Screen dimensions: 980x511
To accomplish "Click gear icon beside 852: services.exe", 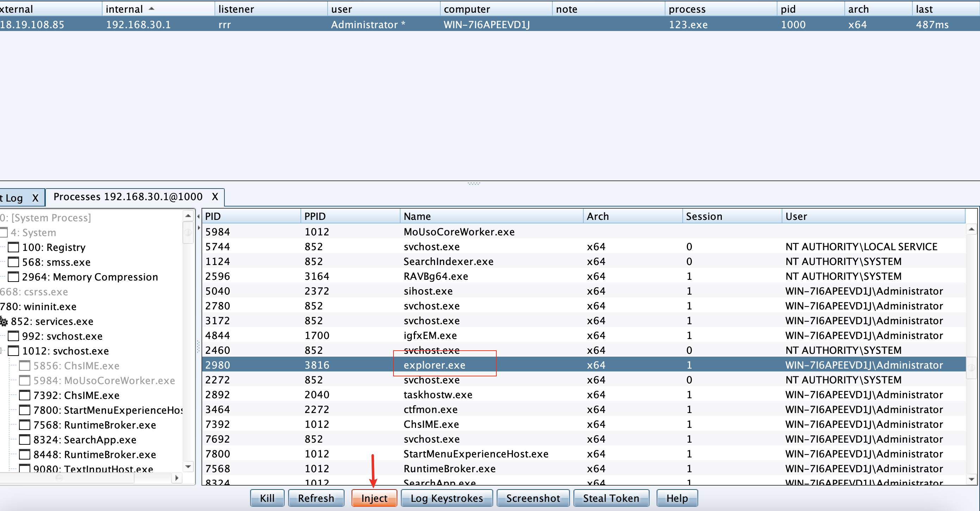I will pos(4,321).
